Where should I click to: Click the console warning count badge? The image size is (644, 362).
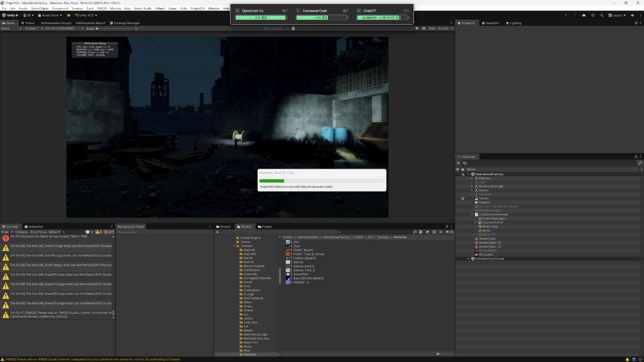tap(99, 232)
